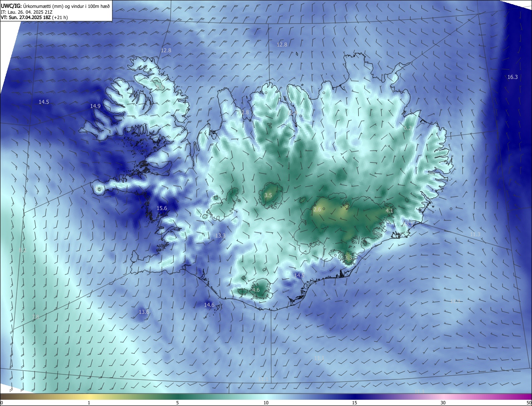Screen dimensions: 532x406
Task: Select the 14.9 value label
Action: [x=95, y=106]
